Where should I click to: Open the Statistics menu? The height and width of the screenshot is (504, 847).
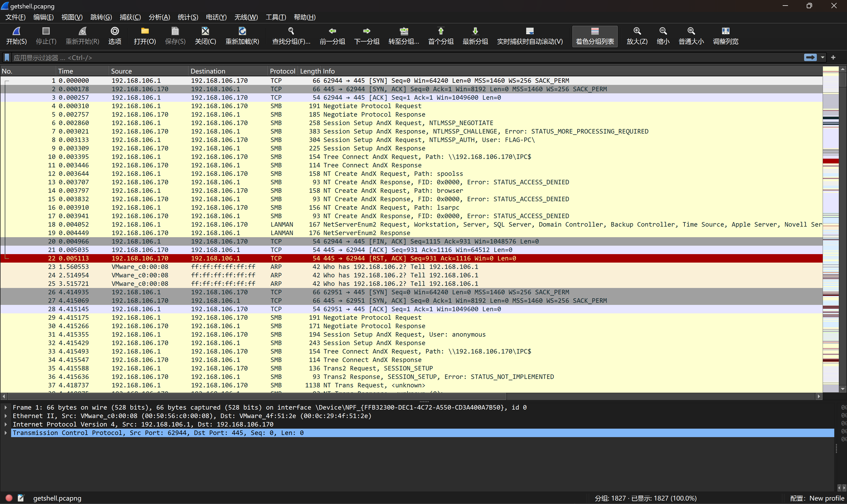point(188,17)
